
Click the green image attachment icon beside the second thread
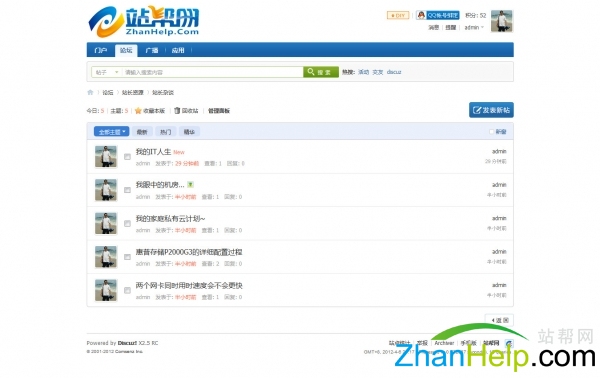190,185
